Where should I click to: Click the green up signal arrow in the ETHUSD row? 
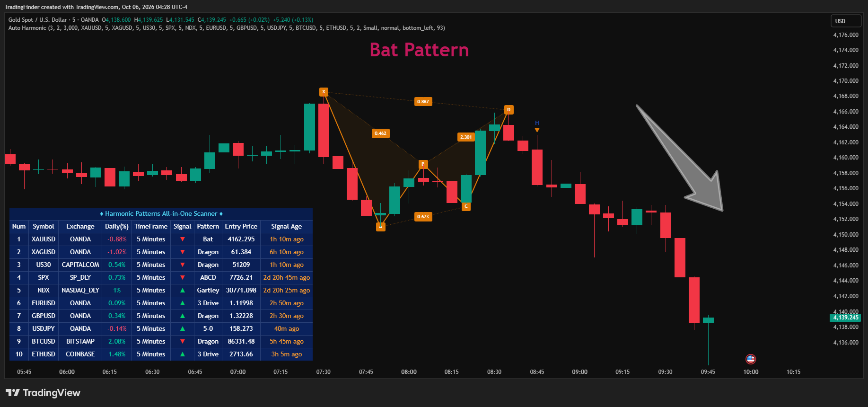pyautogui.click(x=183, y=354)
